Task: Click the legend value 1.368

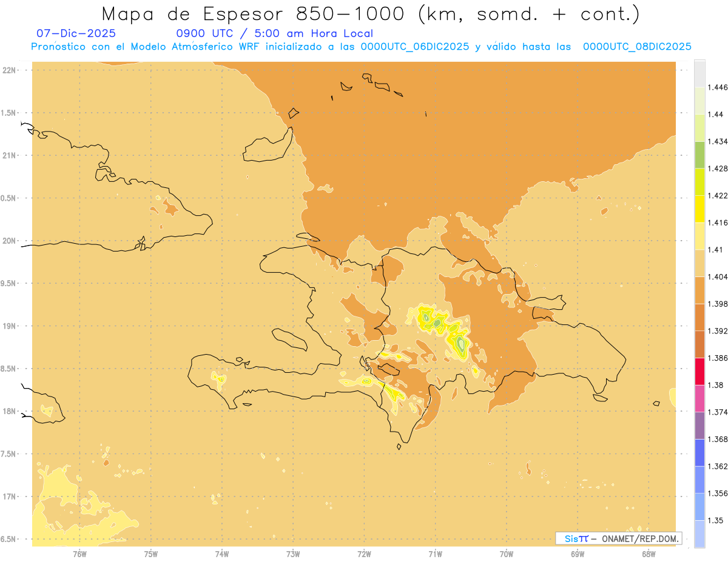Action: [719, 439]
